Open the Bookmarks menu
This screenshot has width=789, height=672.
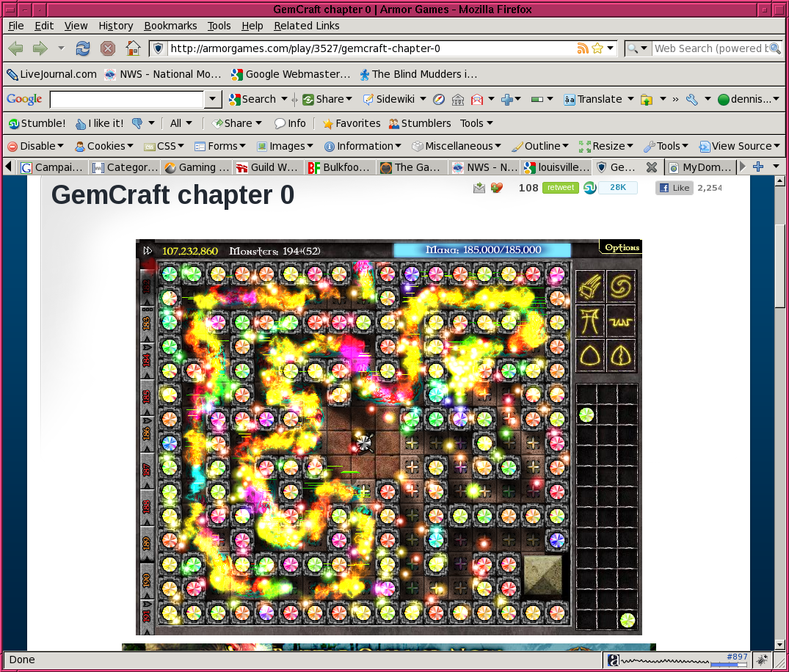point(170,26)
